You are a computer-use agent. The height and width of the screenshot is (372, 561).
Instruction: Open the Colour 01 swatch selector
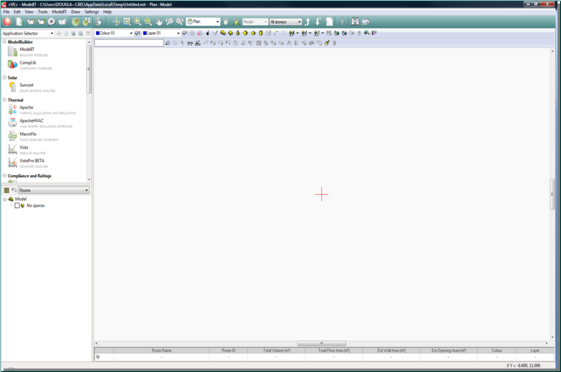pos(114,33)
